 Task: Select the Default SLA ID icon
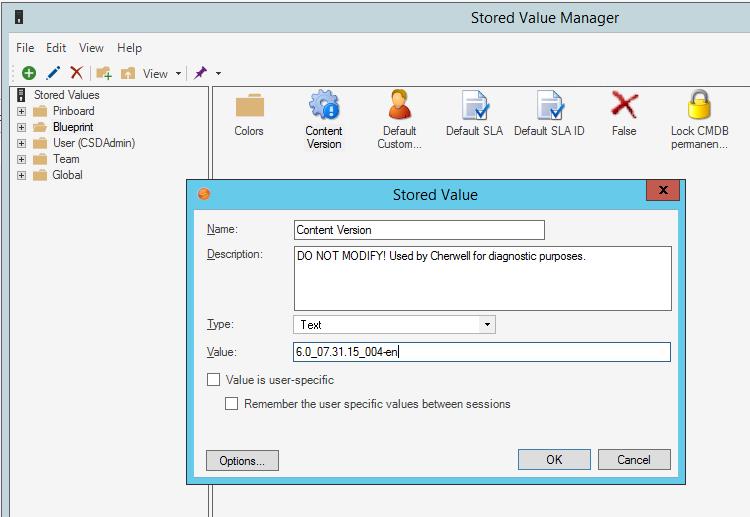pos(550,105)
